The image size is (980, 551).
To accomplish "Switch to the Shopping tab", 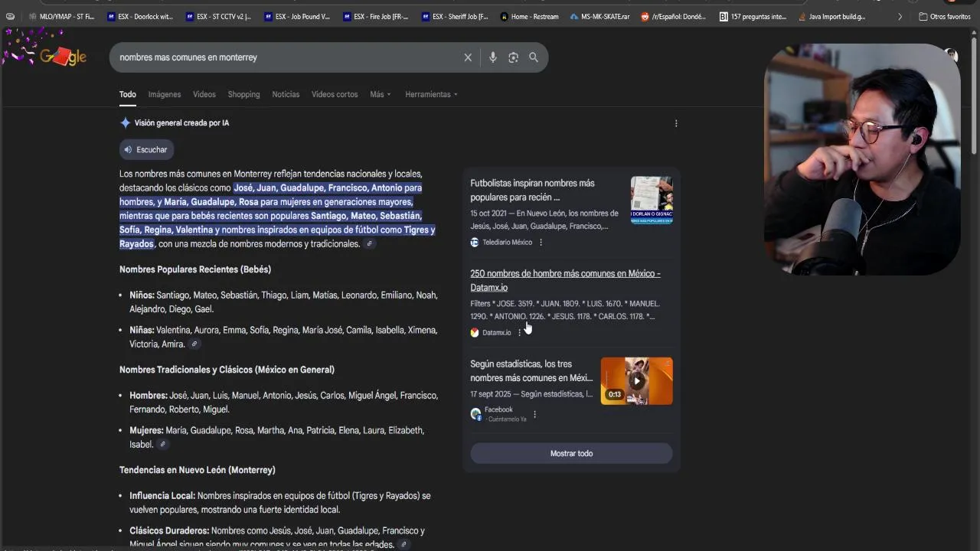I will click(243, 94).
